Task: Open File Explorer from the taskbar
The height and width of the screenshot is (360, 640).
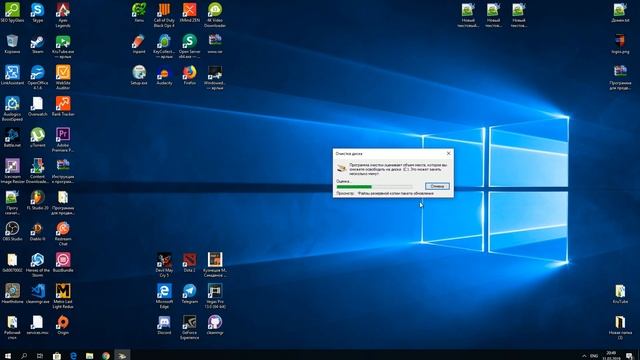Action: (x=89, y=356)
